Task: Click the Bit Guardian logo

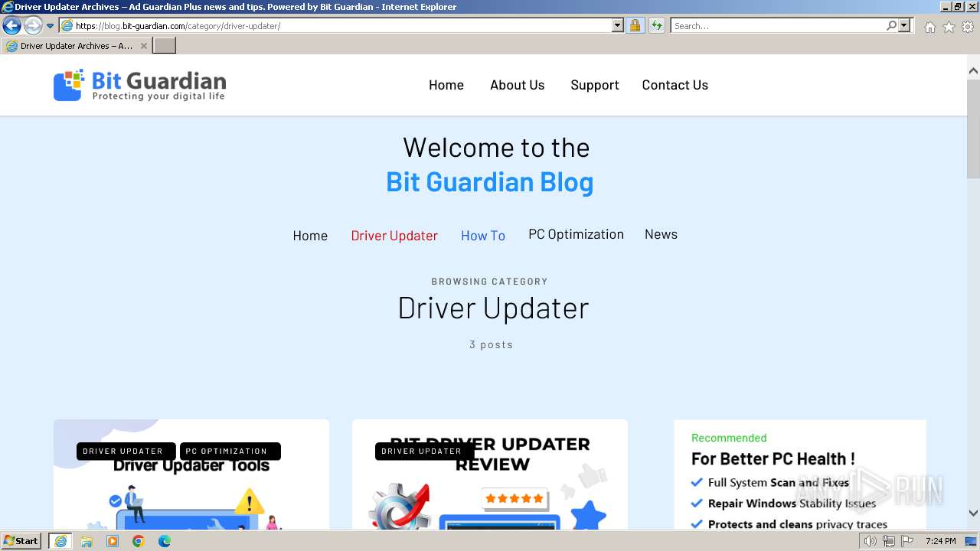Action: pyautogui.click(x=139, y=85)
